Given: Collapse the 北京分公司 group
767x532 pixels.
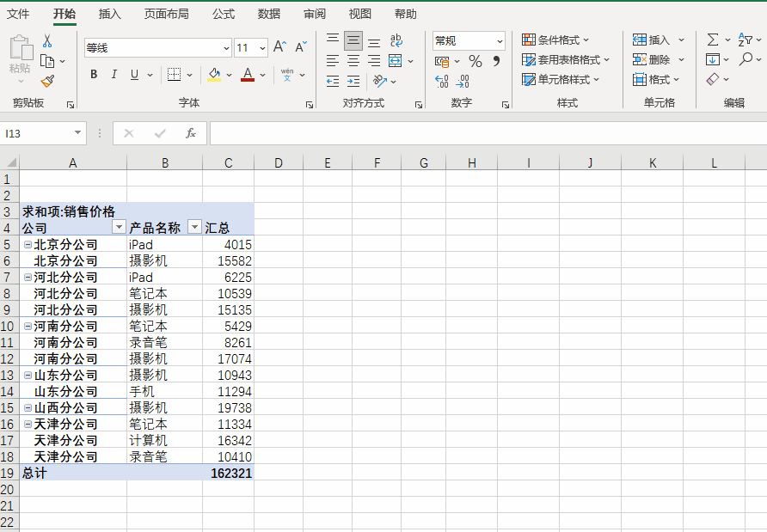Looking at the screenshot, I should click(x=28, y=244).
